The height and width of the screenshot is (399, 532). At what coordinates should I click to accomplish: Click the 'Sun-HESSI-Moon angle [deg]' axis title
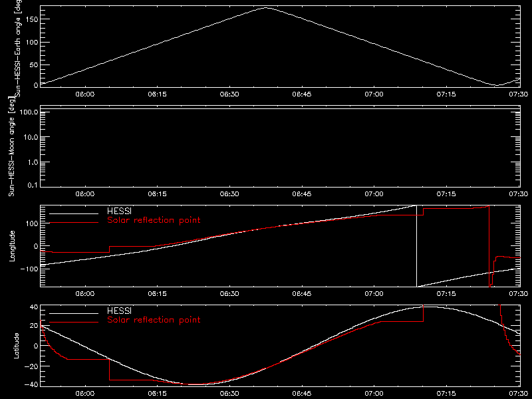click(11, 146)
